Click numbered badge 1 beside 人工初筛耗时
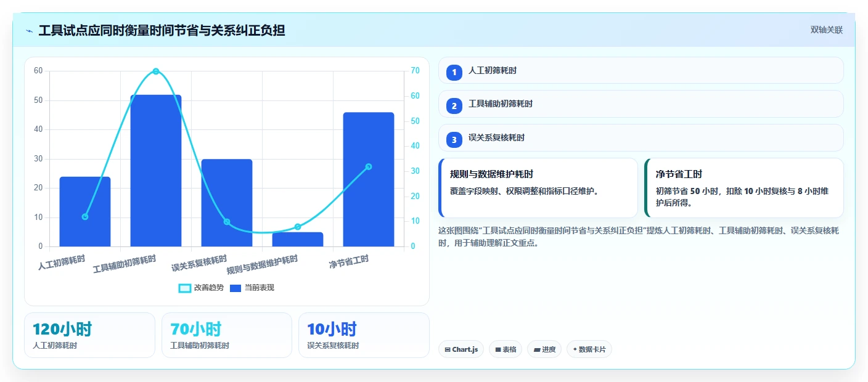This screenshot has height=382, width=868. point(454,72)
